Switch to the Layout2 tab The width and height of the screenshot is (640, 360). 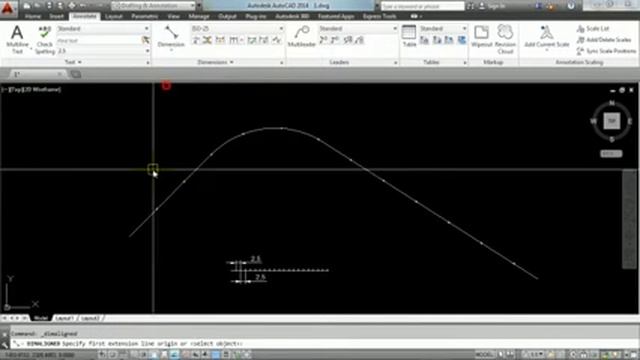(x=90, y=318)
